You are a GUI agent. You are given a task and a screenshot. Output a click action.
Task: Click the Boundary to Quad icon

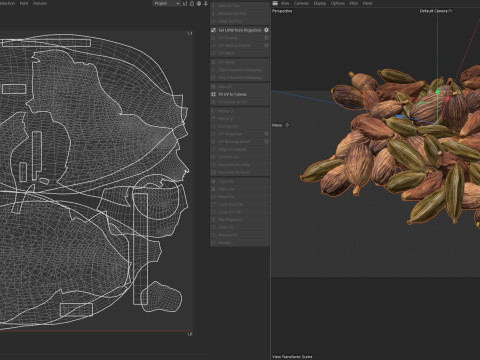pyautogui.click(x=214, y=172)
